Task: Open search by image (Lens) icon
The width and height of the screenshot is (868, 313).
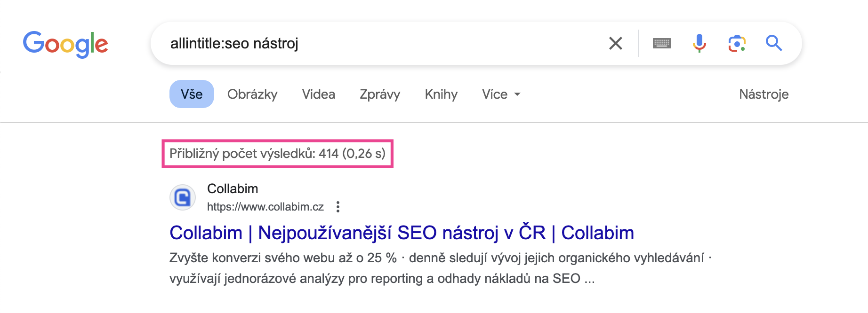Action: pyautogui.click(x=737, y=43)
